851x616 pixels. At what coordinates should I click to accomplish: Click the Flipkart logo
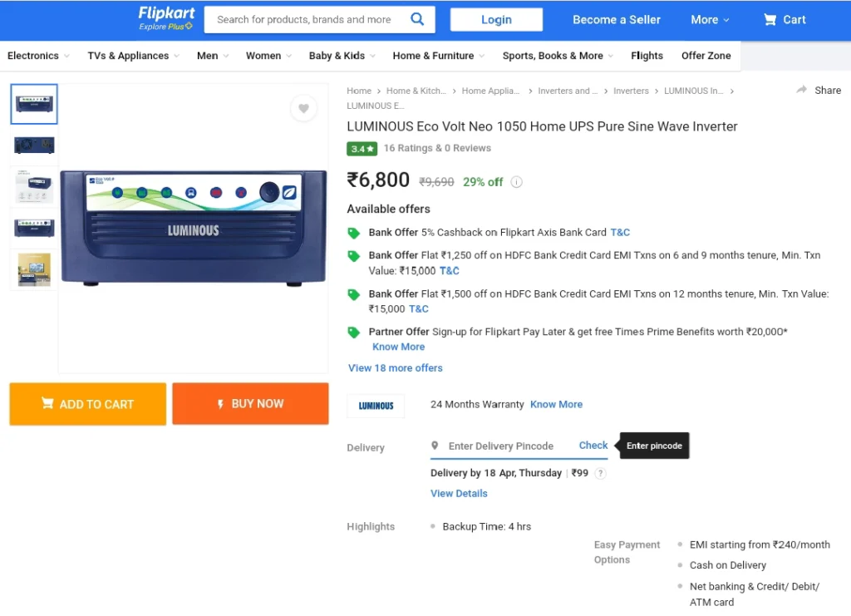166,18
